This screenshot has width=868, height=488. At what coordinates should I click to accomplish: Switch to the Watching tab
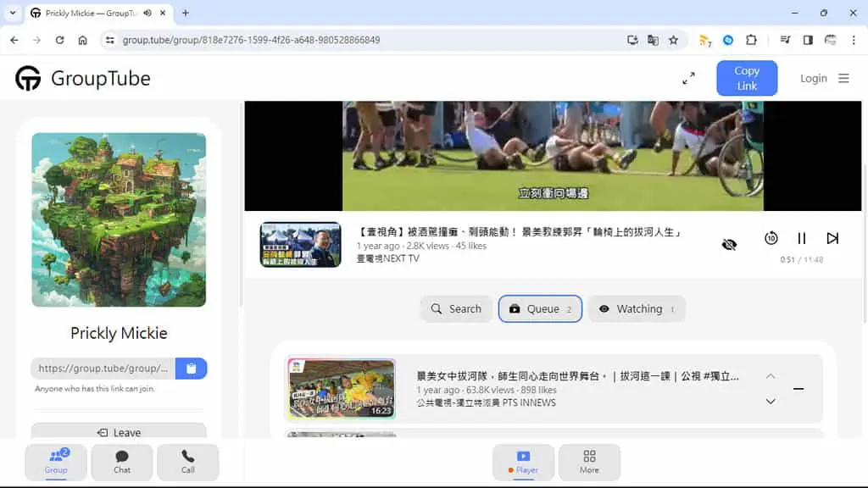pos(637,308)
